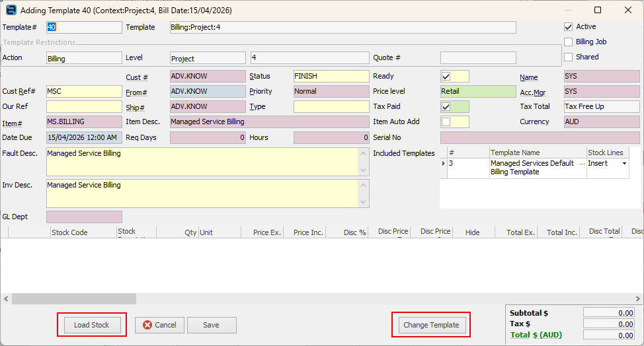Click inside the Fault Desc. text area
644x346 pixels.
pyautogui.click(x=202, y=162)
